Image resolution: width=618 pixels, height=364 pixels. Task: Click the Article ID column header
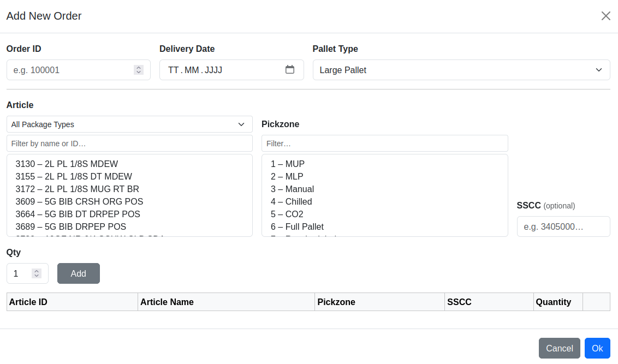[x=72, y=302]
